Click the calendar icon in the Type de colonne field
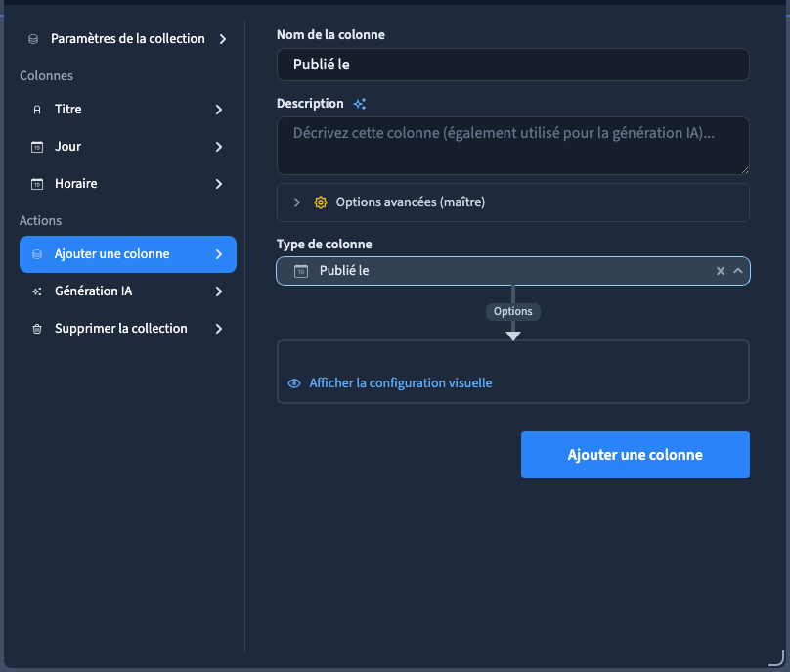The width and height of the screenshot is (790, 672). [301, 271]
